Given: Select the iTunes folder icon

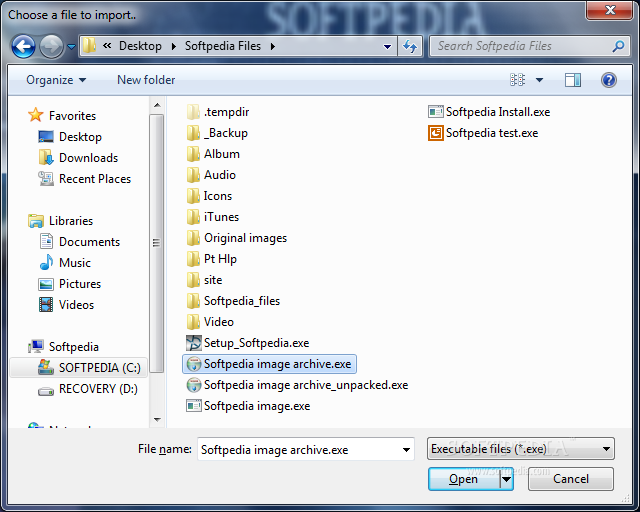Looking at the screenshot, I should 193,217.
